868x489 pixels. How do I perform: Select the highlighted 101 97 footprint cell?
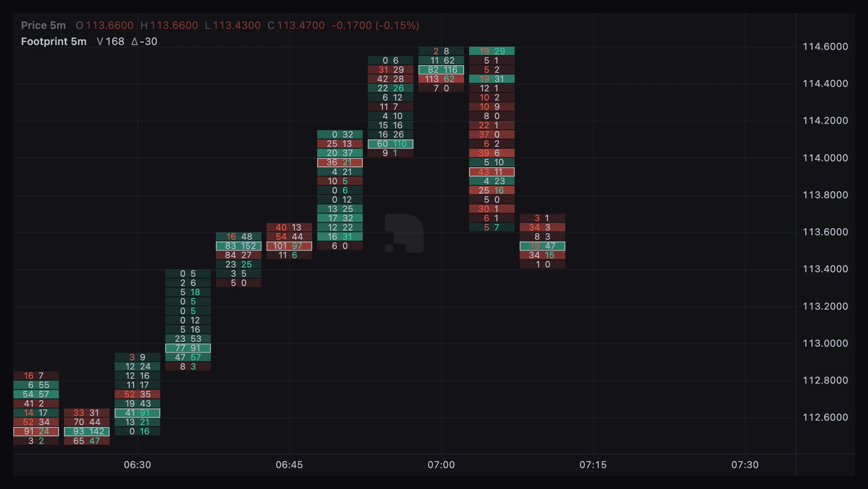click(x=289, y=246)
